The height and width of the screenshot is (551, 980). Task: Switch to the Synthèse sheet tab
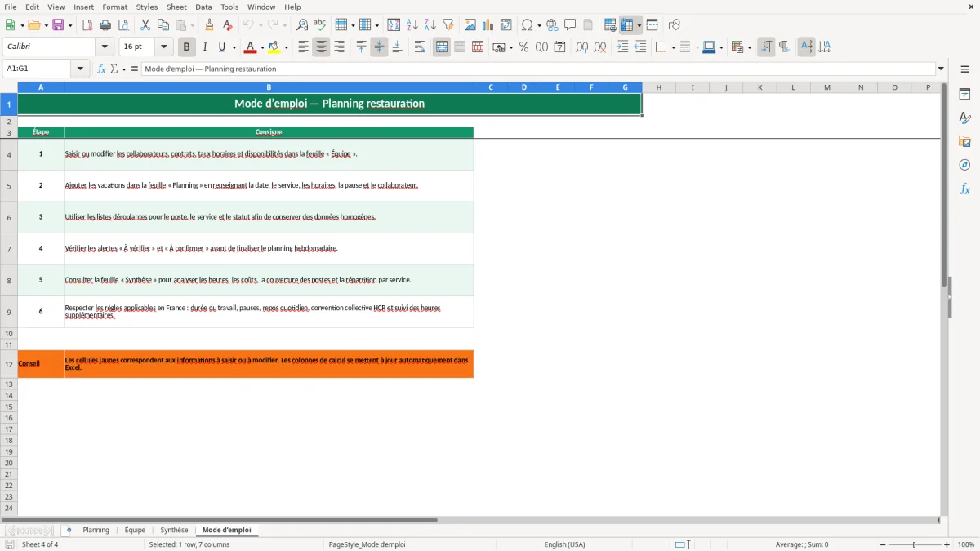[174, 530]
